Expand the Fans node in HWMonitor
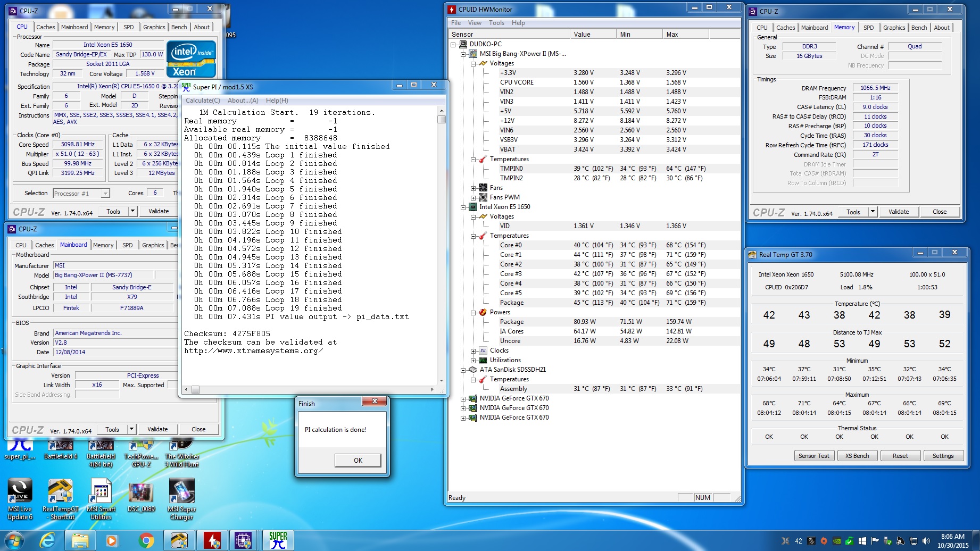The height and width of the screenshot is (551, 980). [x=473, y=188]
